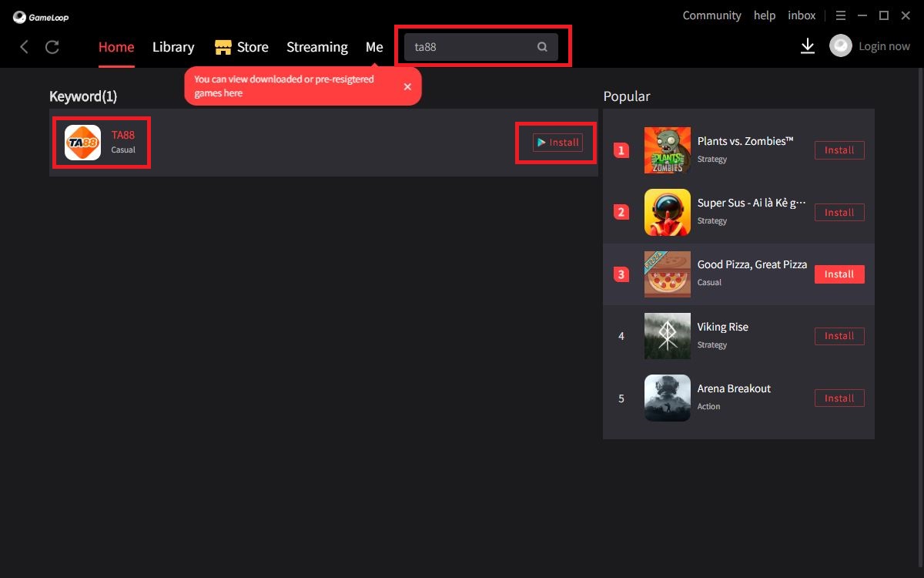This screenshot has width=924, height=578.
Task: Switch to the Library tab
Action: coord(173,47)
